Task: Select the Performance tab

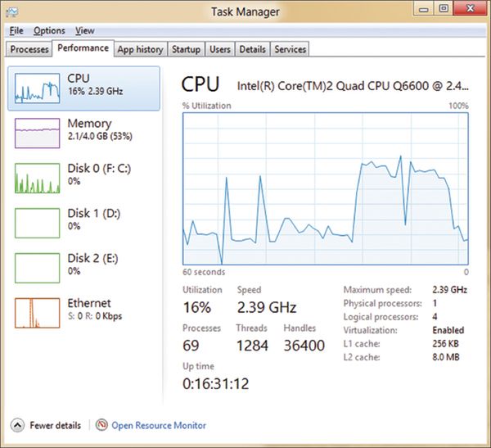Action: [x=83, y=48]
